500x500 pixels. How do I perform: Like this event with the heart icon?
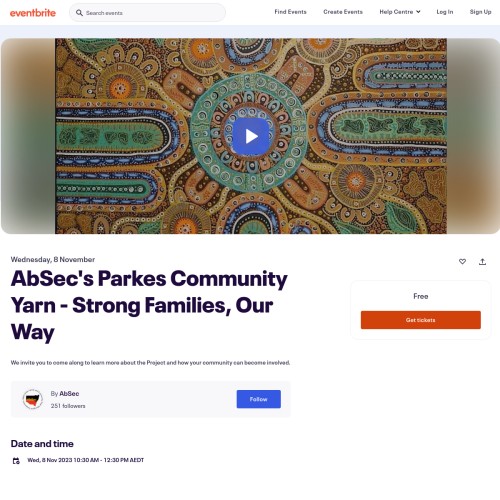tap(462, 261)
